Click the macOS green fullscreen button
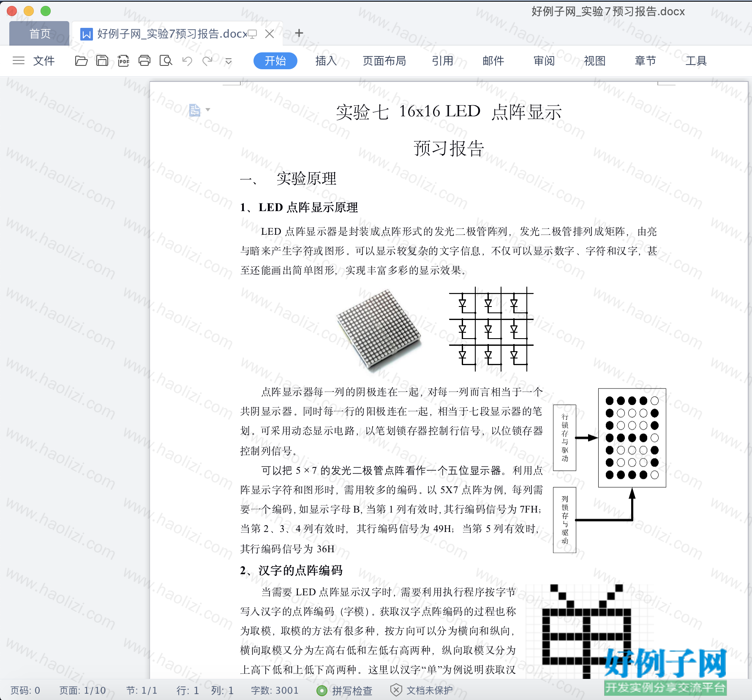Image resolution: width=752 pixels, height=700 pixels. tap(46, 11)
